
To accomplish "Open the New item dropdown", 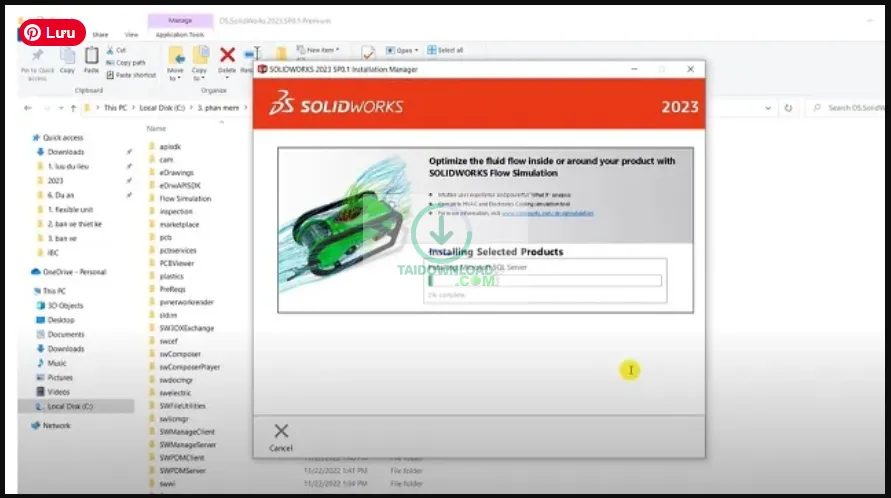I will point(318,50).
